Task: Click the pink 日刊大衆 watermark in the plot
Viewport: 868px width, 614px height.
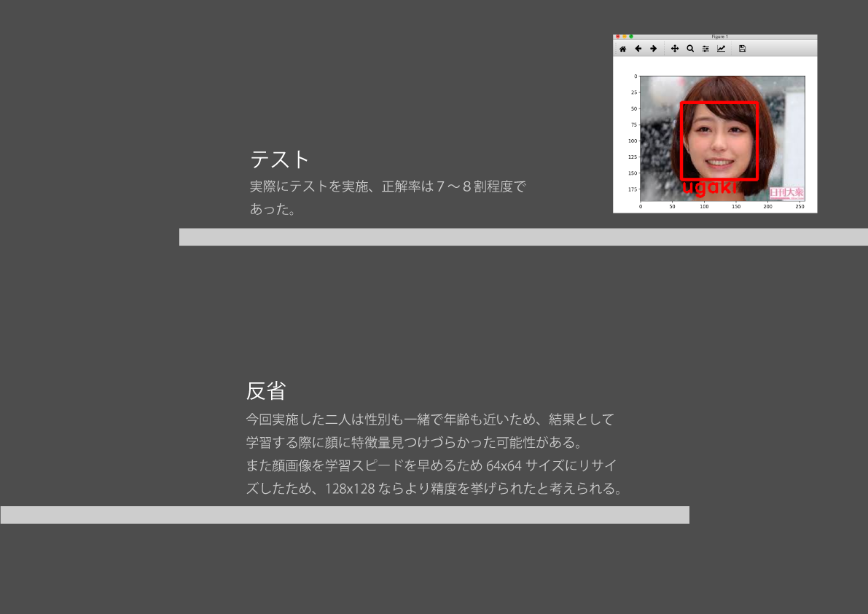Action: point(786,193)
